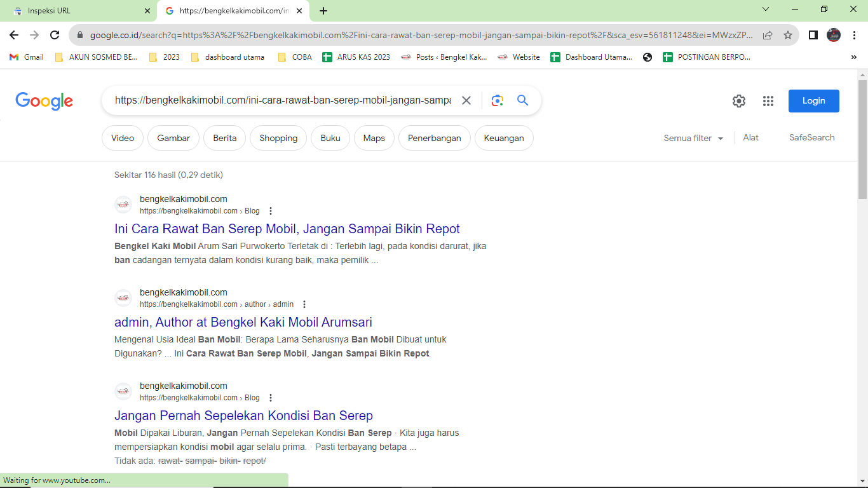Viewport: 868px width, 488px height.
Task: Show more bookmarks with the overflow chevron
Action: [853, 57]
